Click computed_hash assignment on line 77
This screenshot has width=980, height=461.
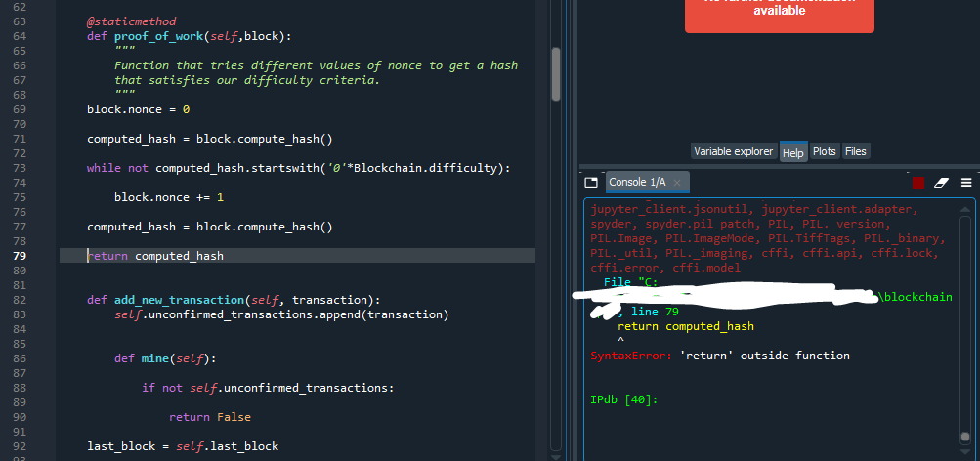coord(210,227)
